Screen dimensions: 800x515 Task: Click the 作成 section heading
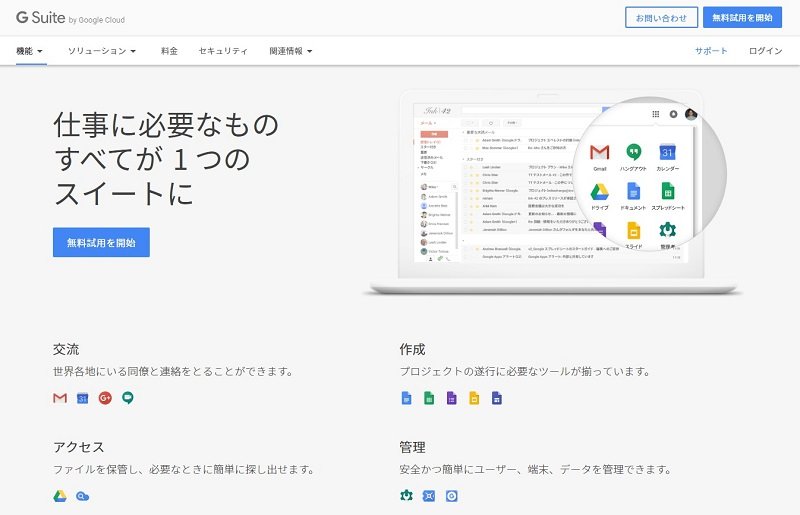coord(412,350)
